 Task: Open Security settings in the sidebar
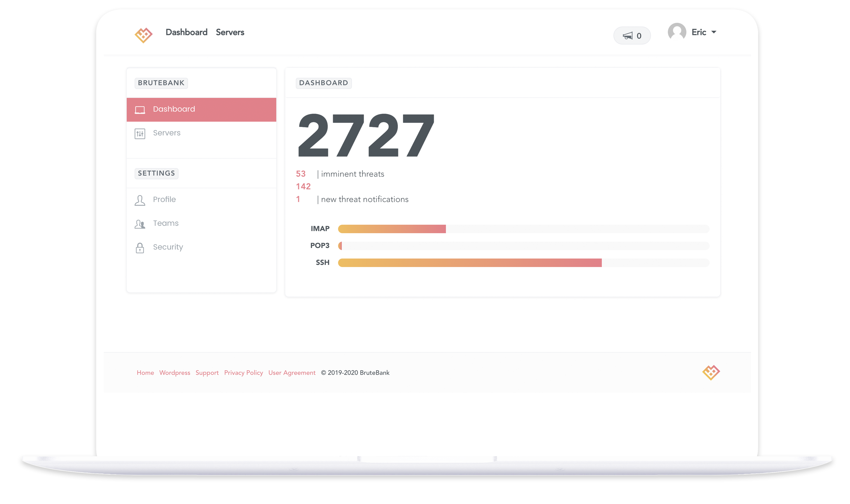201,247
